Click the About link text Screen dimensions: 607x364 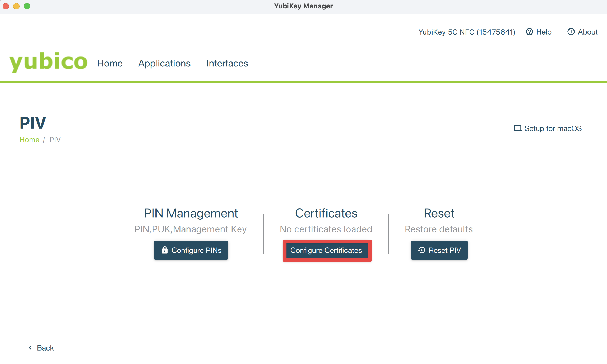tap(588, 32)
